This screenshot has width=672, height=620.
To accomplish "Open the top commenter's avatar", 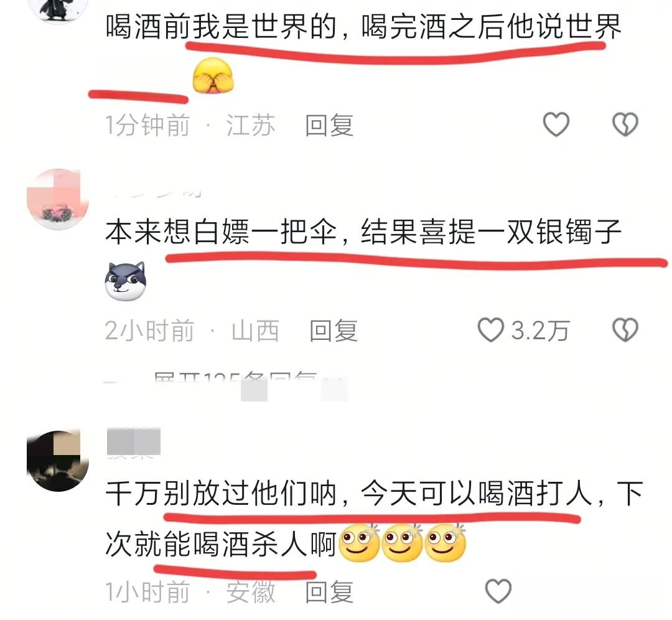I will coord(57,9).
